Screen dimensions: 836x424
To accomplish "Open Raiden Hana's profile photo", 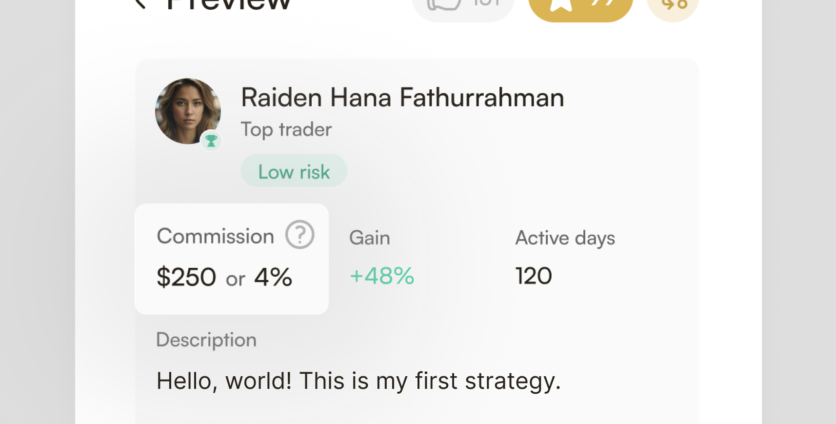I will (187, 110).
